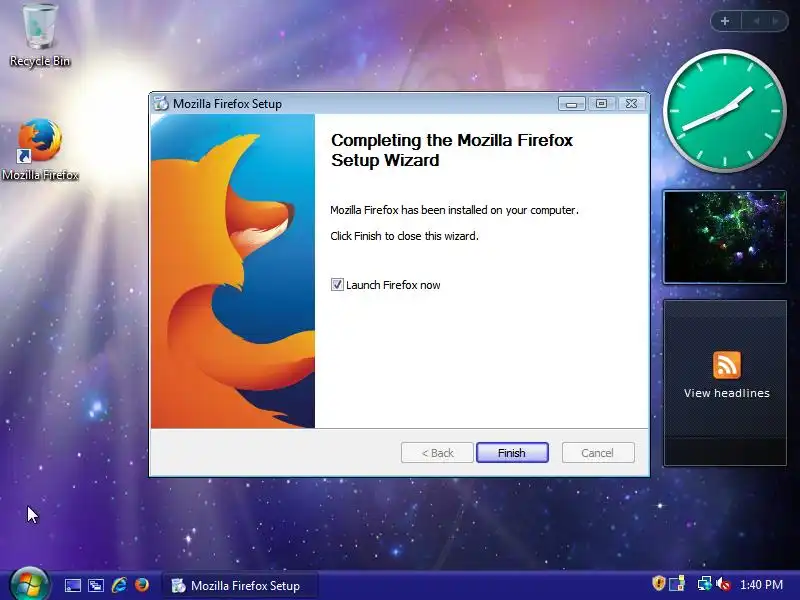Click Switch between windows quick launch icon
The image size is (800, 600).
[95, 585]
